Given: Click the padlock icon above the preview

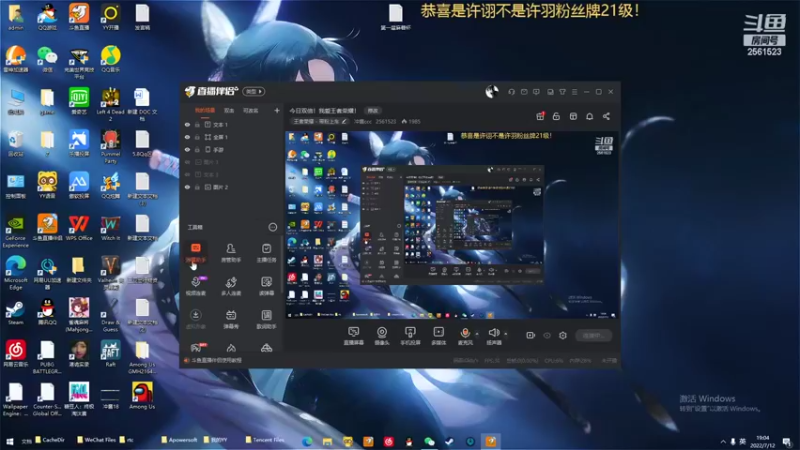Looking at the screenshot, I should coord(556,116).
